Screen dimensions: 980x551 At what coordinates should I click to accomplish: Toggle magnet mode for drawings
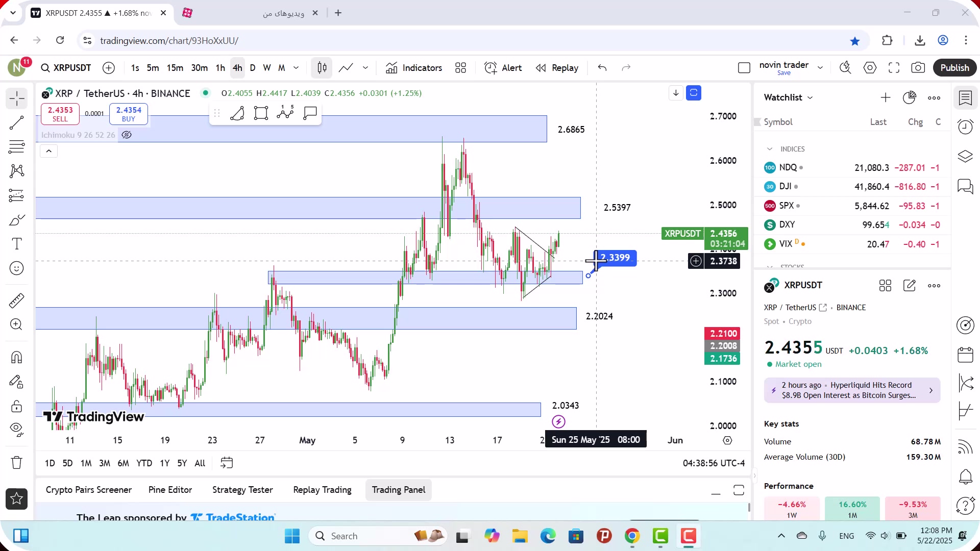16,357
